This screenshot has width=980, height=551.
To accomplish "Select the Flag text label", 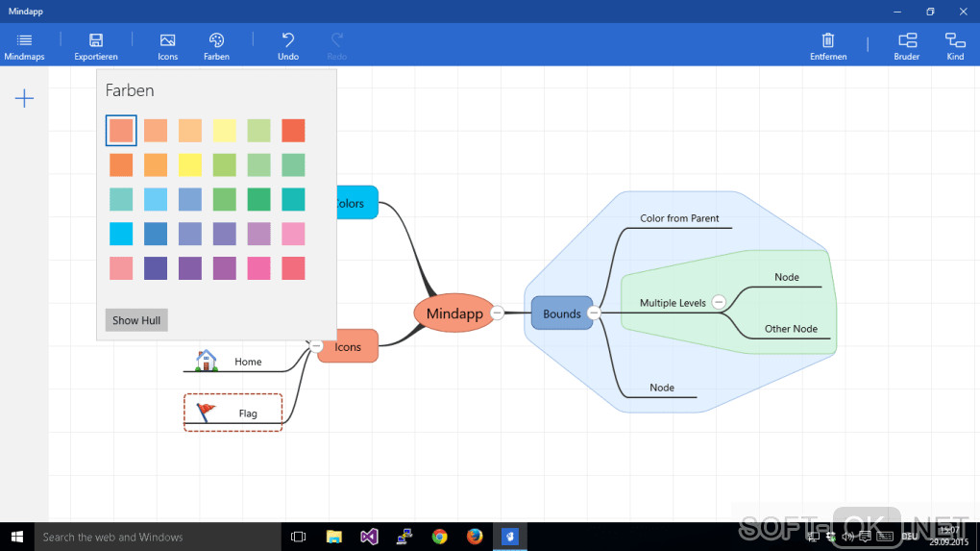I will (248, 413).
